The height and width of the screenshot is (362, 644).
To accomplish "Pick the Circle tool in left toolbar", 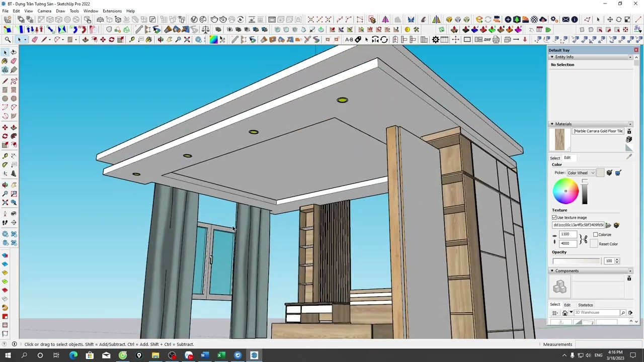I will click(5, 99).
